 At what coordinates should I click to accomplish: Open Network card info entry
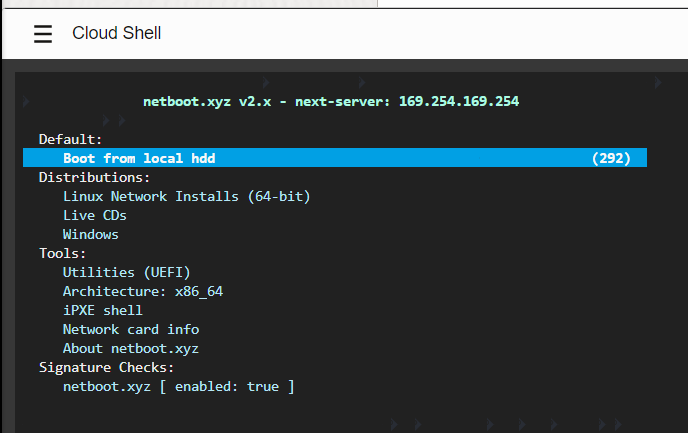(x=131, y=329)
